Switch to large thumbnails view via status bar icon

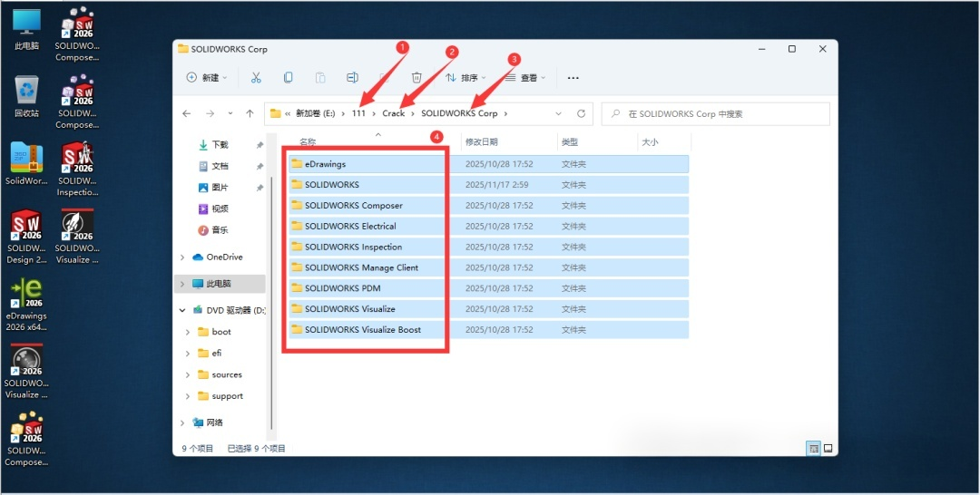pos(828,448)
